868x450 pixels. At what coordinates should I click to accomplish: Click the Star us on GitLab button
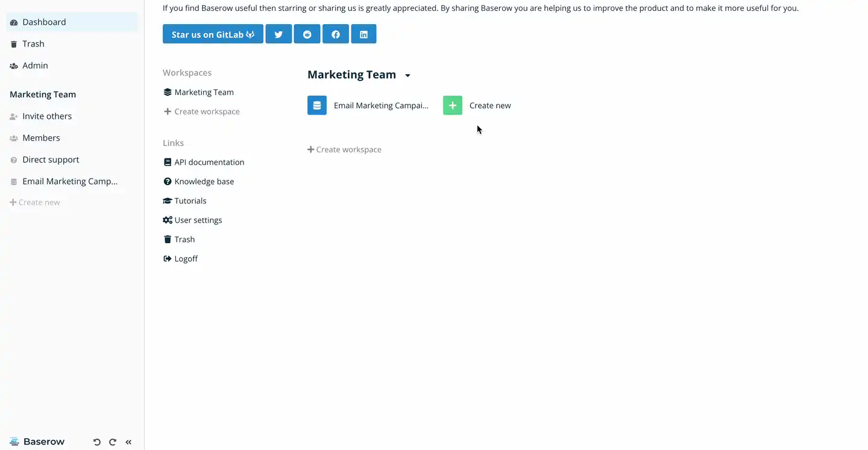click(x=212, y=34)
